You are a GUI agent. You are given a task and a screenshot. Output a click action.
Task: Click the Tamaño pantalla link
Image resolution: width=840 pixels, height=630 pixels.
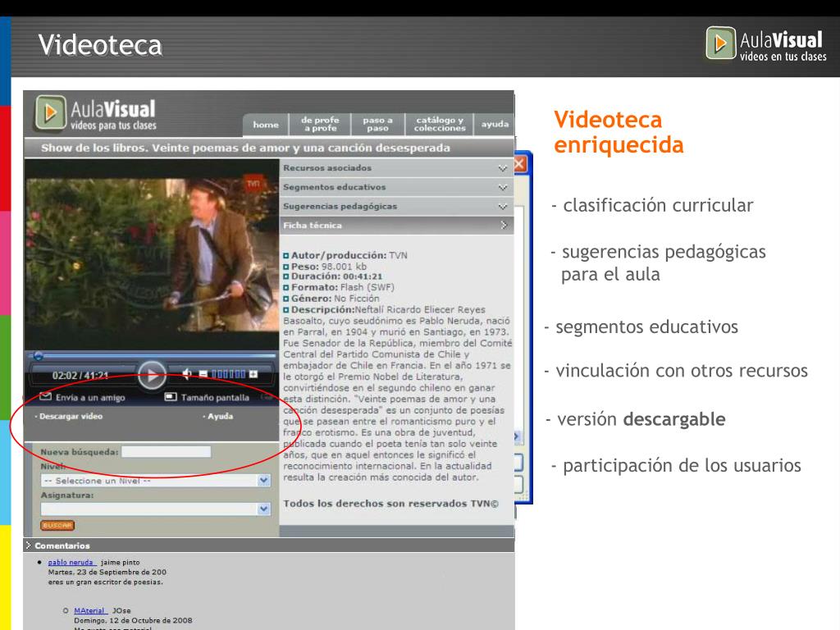pos(215,398)
